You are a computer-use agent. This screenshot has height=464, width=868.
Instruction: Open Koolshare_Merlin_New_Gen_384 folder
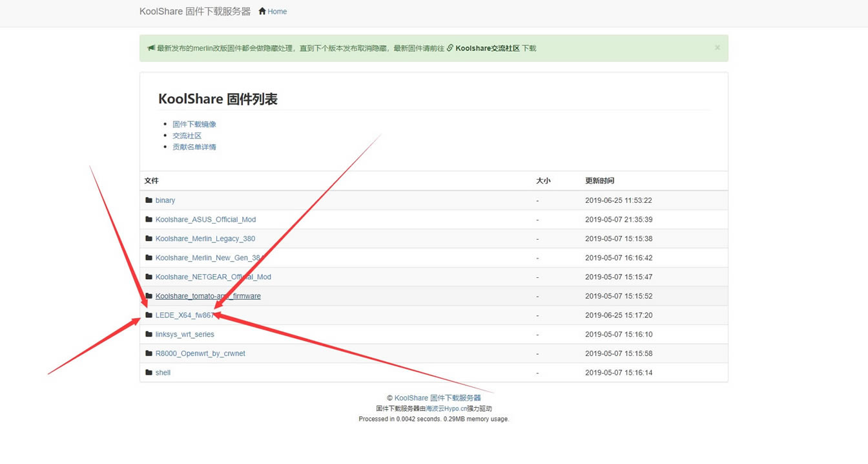(210, 258)
